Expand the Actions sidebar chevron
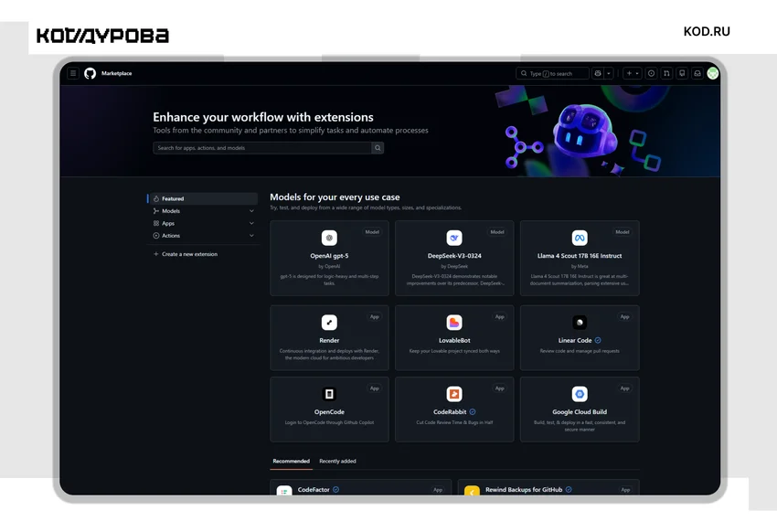The width and height of the screenshot is (777, 532). 251,236
